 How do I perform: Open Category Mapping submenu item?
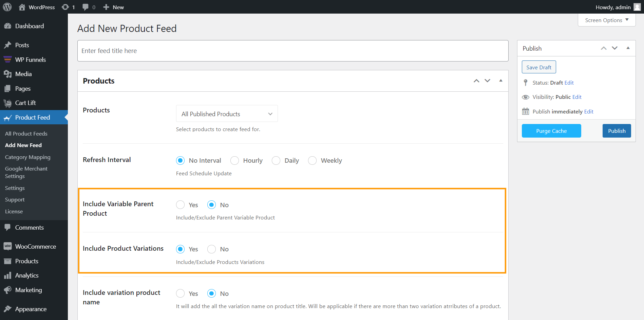click(x=27, y=157)
